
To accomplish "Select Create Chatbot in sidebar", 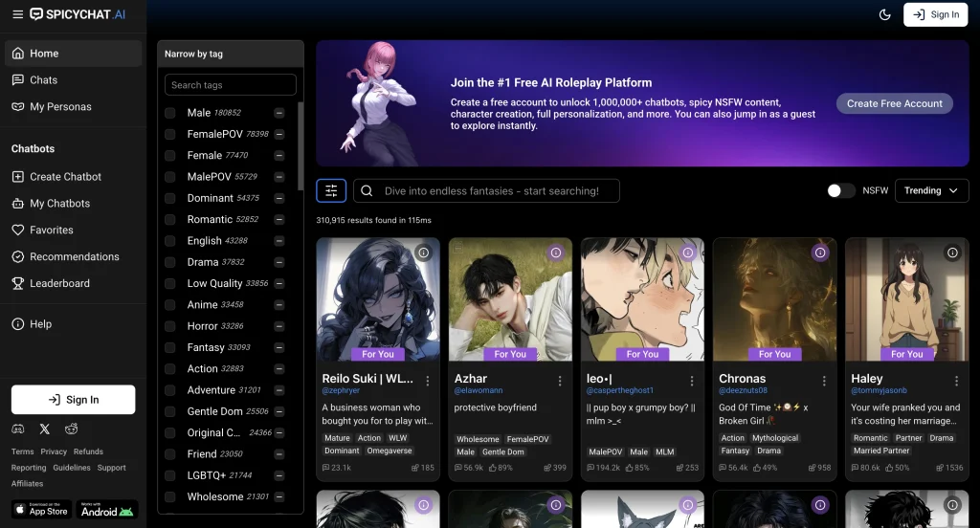I will [x=73, y=177].
